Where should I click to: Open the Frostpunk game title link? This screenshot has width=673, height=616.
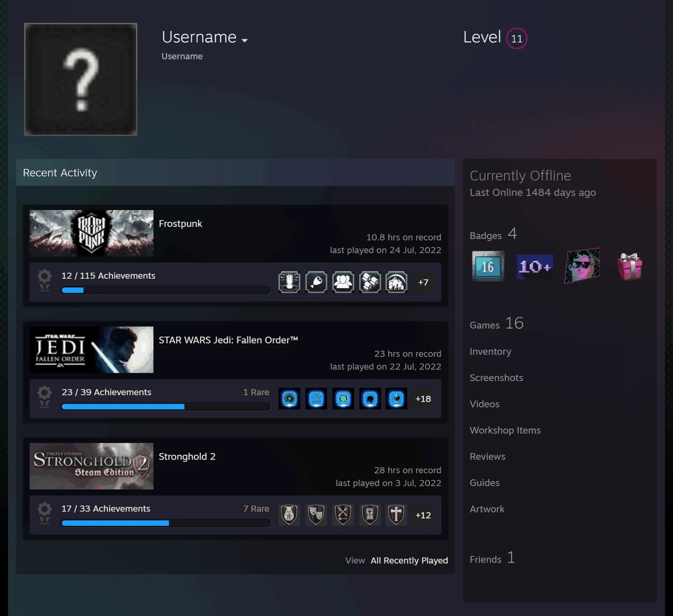(x=180, y=224)
